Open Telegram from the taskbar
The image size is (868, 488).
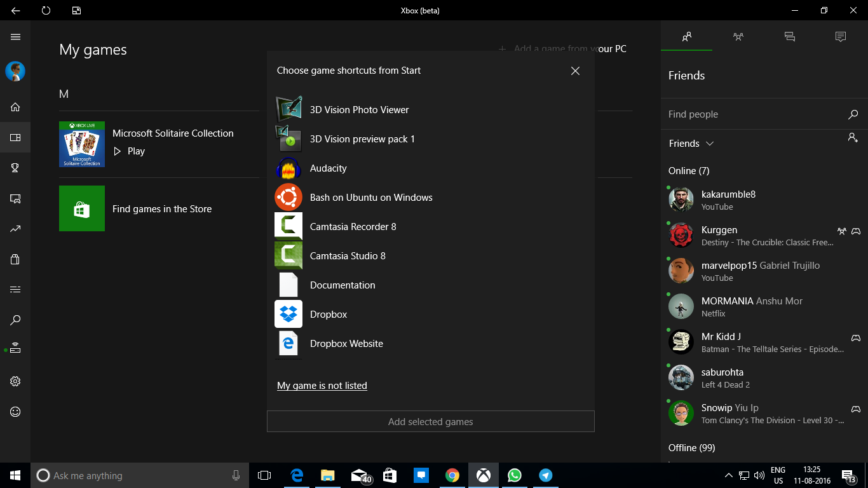[x=546, y=475]
